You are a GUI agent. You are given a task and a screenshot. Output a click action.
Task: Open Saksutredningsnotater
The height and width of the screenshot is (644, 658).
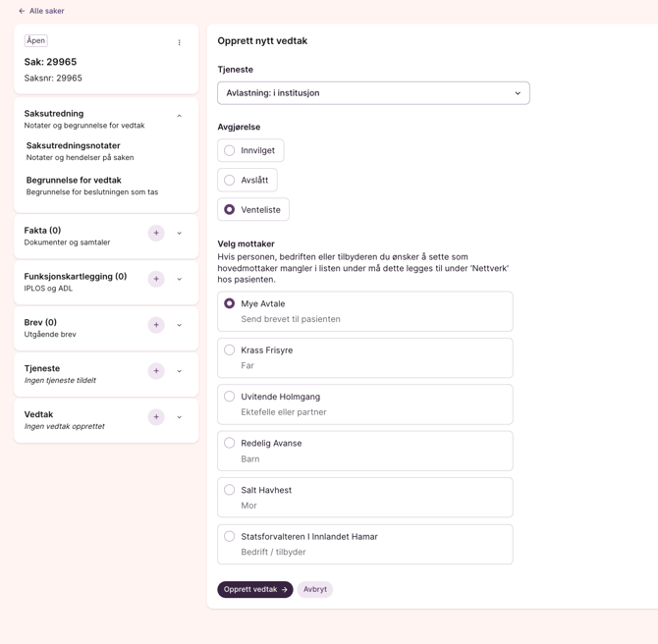(74, 146)
